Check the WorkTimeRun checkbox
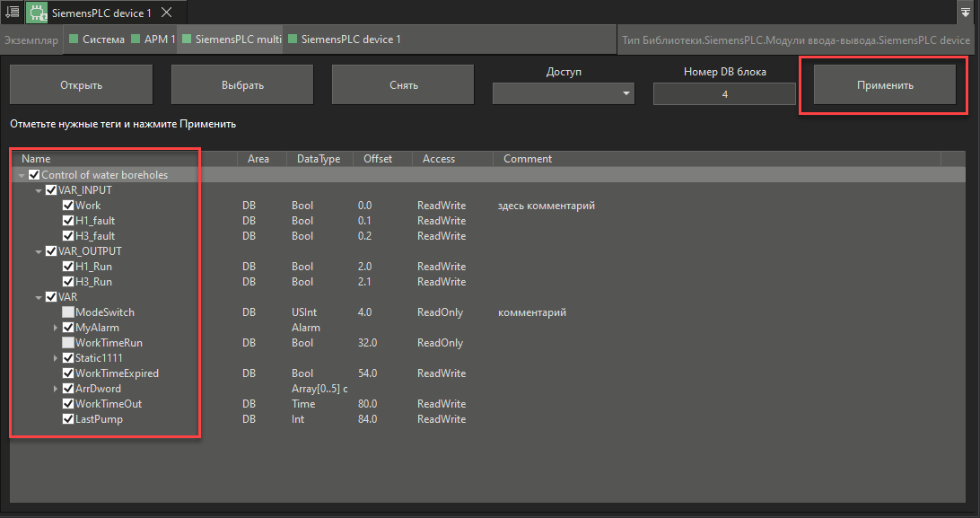The height and width of the screenshot is (518, 980). pos(68,342)
